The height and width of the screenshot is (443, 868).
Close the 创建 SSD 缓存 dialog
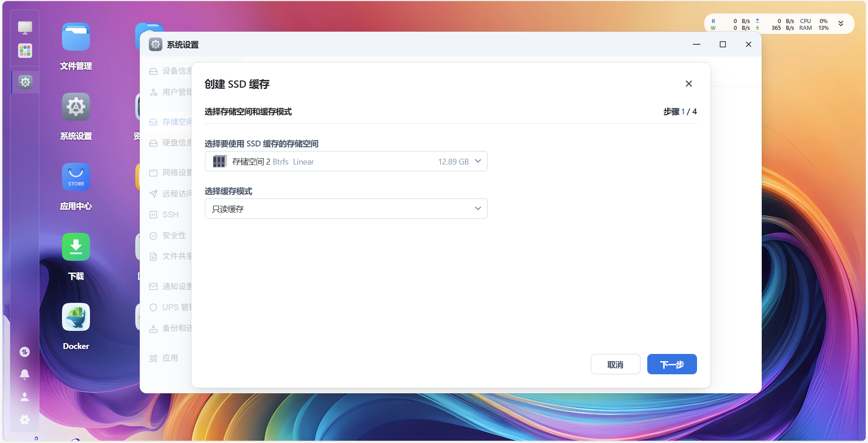[x=689, y=84]
